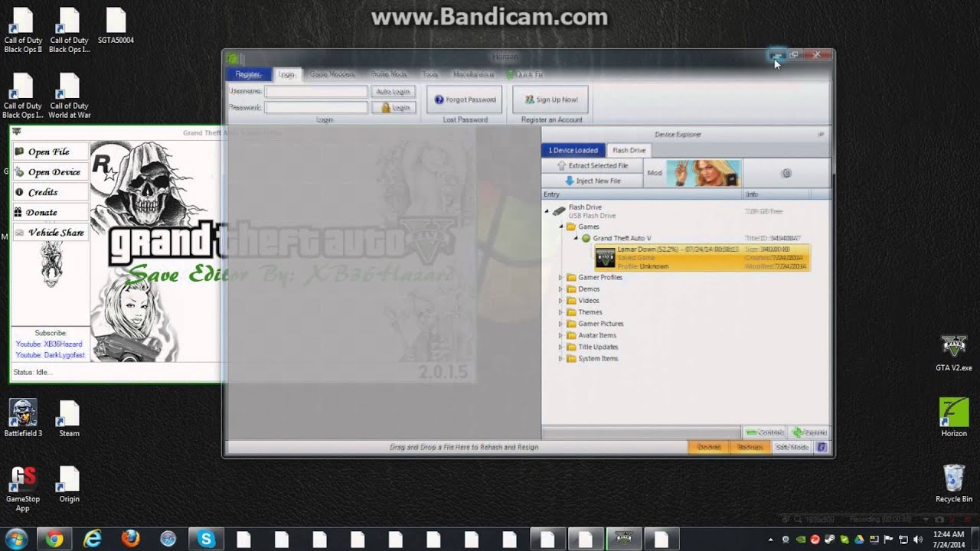The height and width of the screenshot is (551, 980).
Task: Click the blue icon next to Safe Mode
Action: pos(822,447)
